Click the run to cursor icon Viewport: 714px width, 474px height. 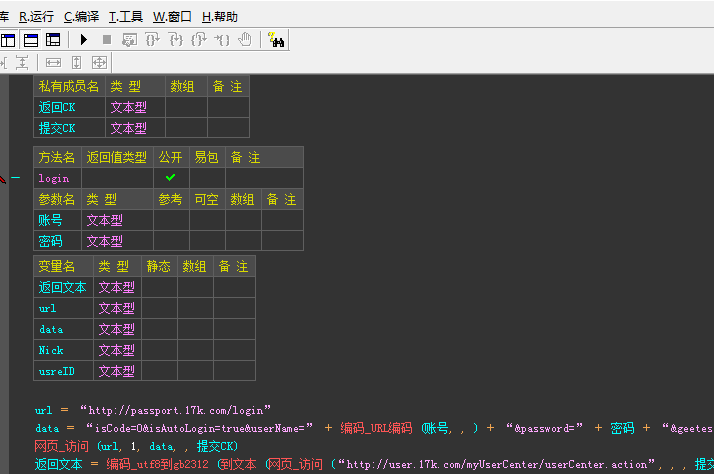tap(222, 40)
